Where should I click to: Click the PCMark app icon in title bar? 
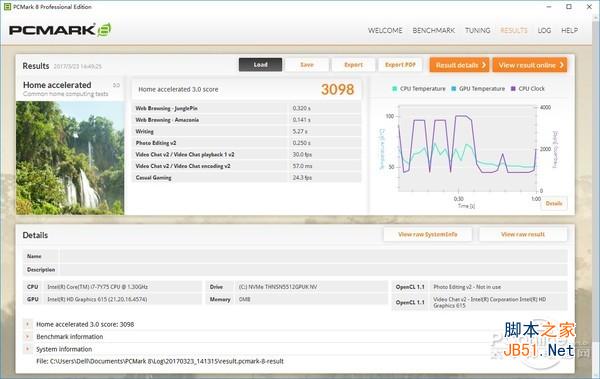[7, 7]
